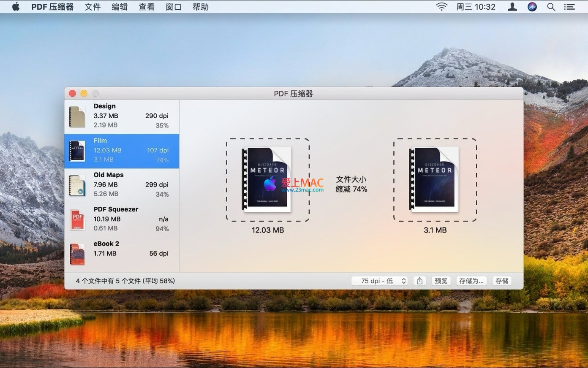The image size is (588, 368).
Task: Open Spotlight search in the menu bar
Action: (551, 7)
